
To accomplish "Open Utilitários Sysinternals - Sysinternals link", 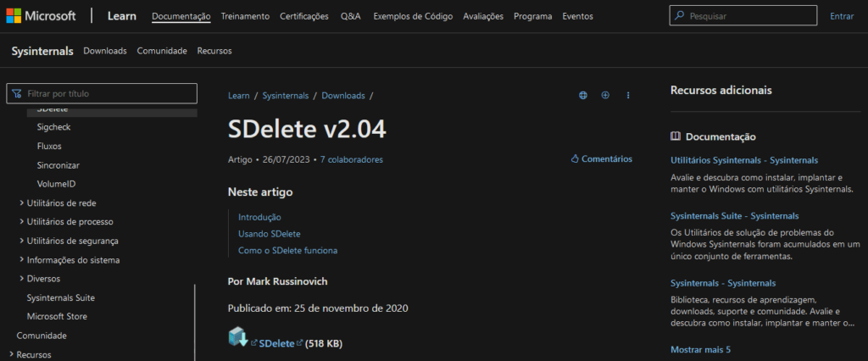I will [744, 160].
